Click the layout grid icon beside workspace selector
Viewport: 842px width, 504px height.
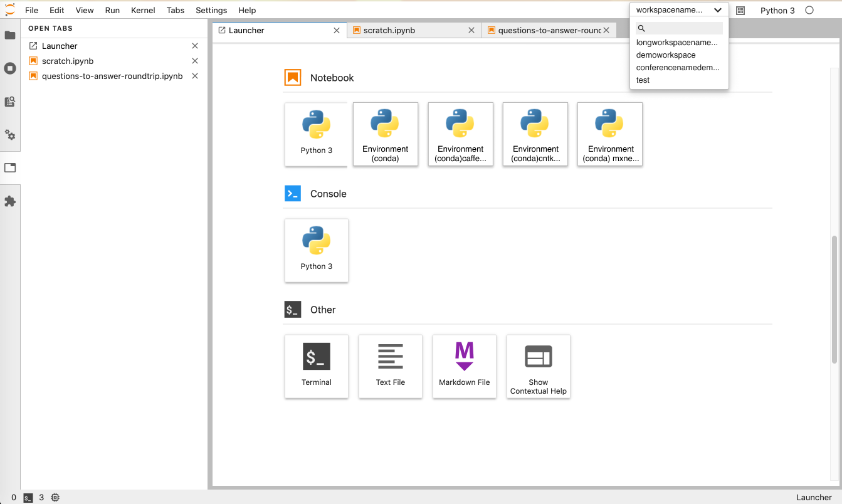[x=740, y=11]
